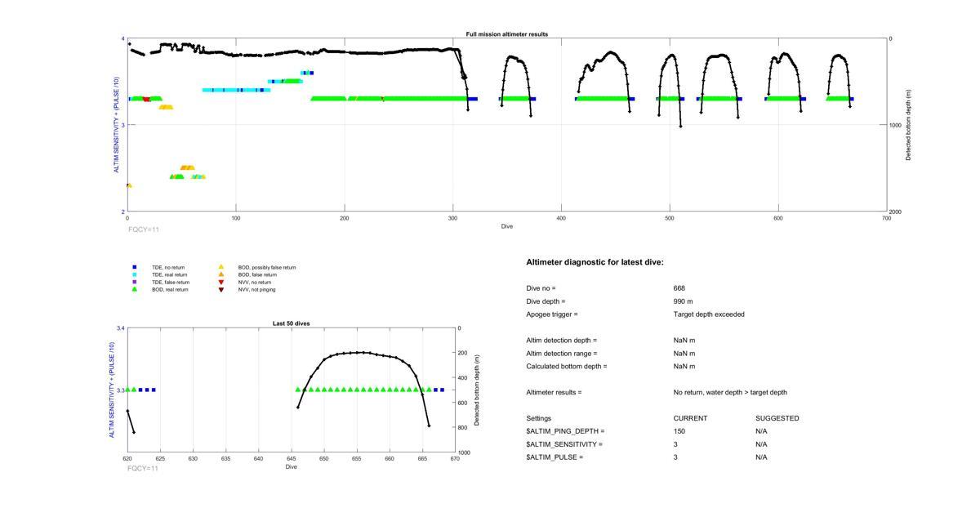Select the suggested N/A for $ALTIM_SENSITIVITY
This screenshot has width=980, height=508.
tap(762, 444)
